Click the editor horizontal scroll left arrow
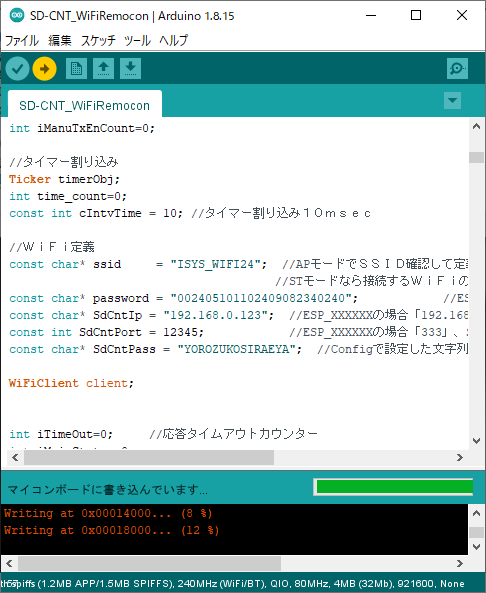This screenshot has height=593, width=486. 15,458
